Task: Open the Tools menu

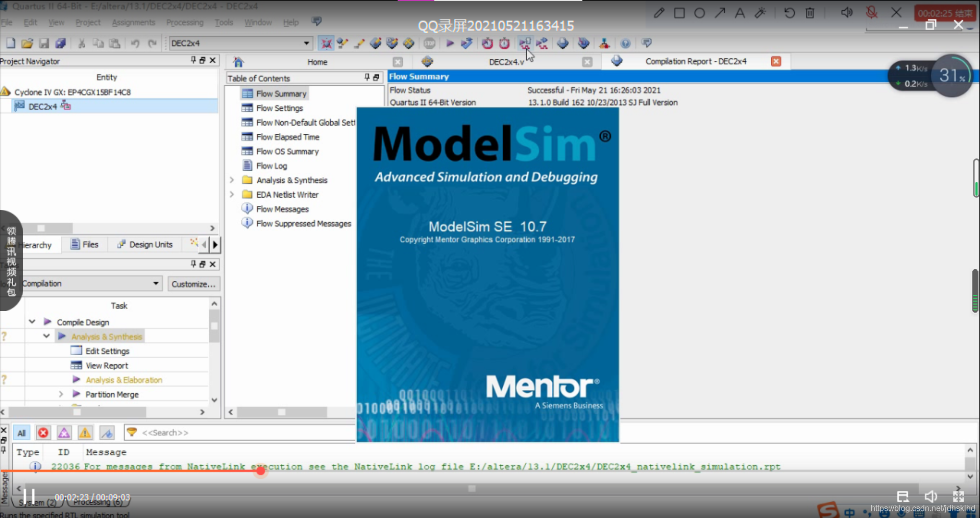Action: pos(224,22)
